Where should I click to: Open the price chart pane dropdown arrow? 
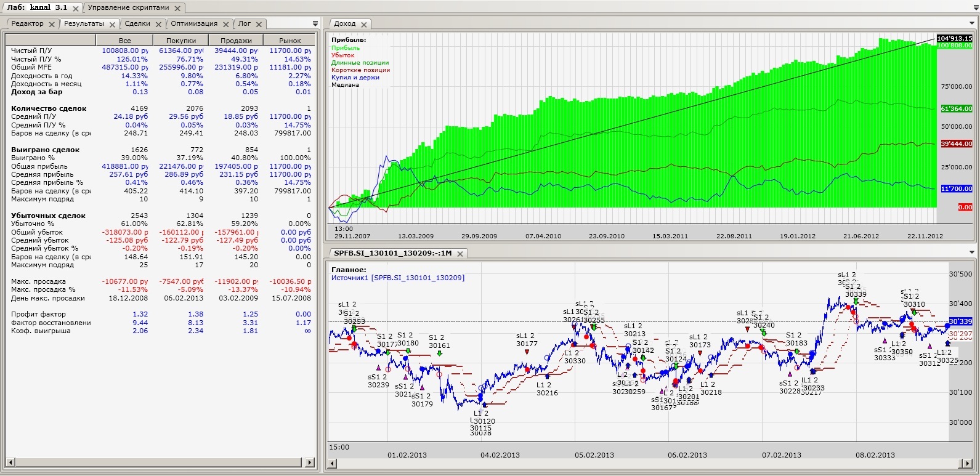tap(972, 252)
